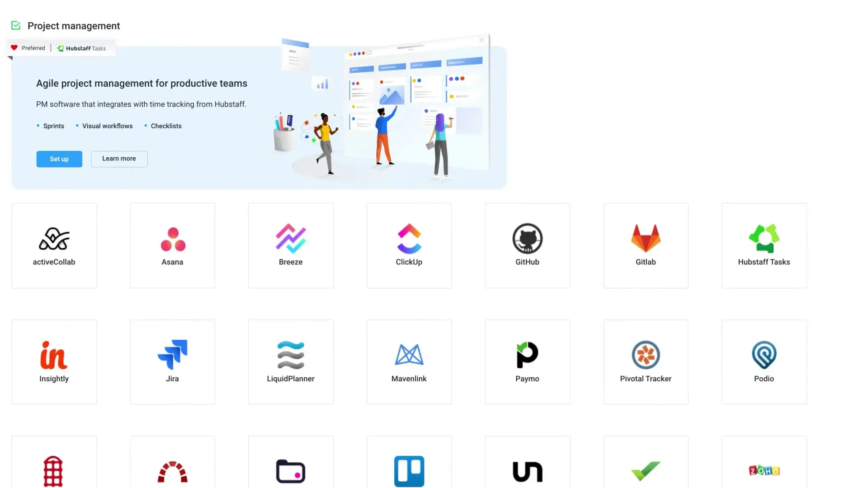Screen dimensions: 868x488
Task: Select the Pivotal Tracker integration
Action: [645, 361]
